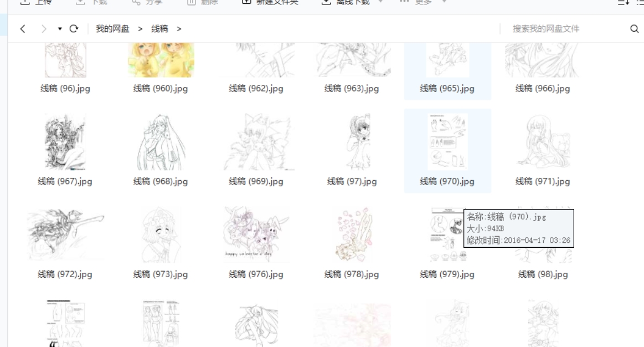Select the label 线稿 (973).jpg

pyautogui.click(x=161, y=274)
